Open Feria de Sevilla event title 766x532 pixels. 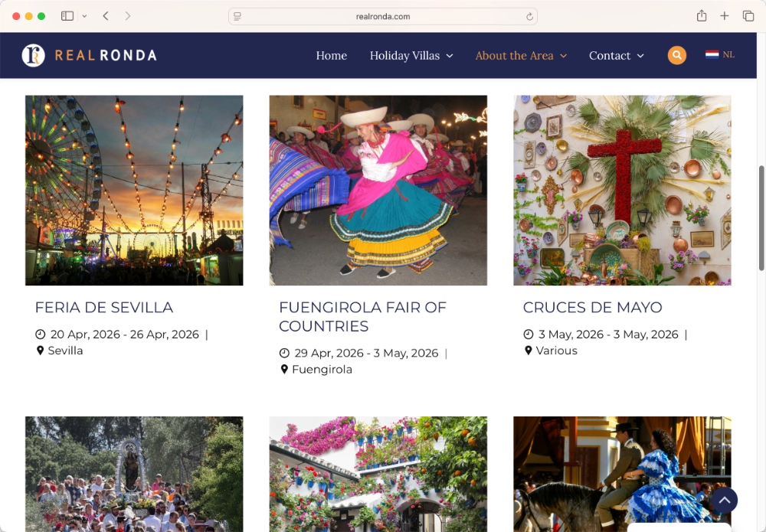coord(104,307)
